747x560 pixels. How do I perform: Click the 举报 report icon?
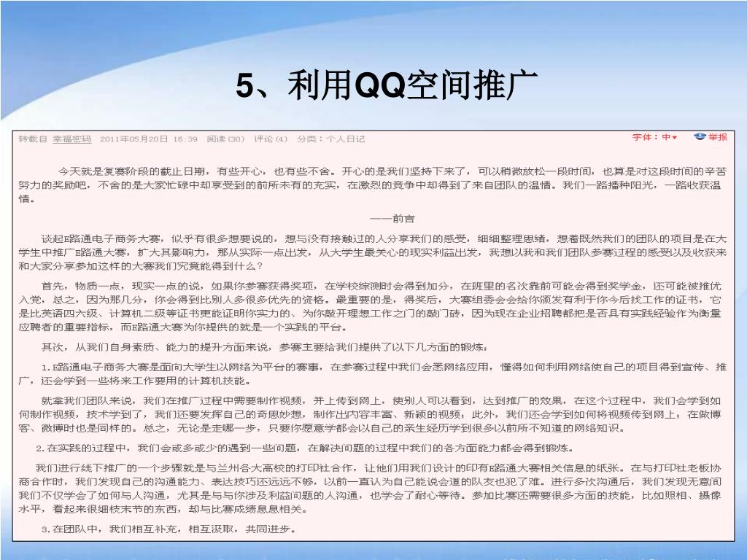pyautogui.click(x=700, y=137)
